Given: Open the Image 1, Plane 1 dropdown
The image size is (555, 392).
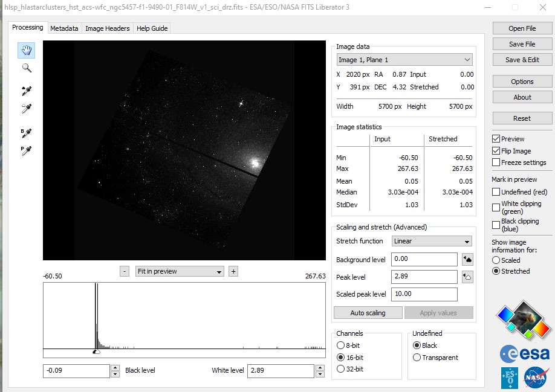Looking at the screenshot, I should (404, 60).
